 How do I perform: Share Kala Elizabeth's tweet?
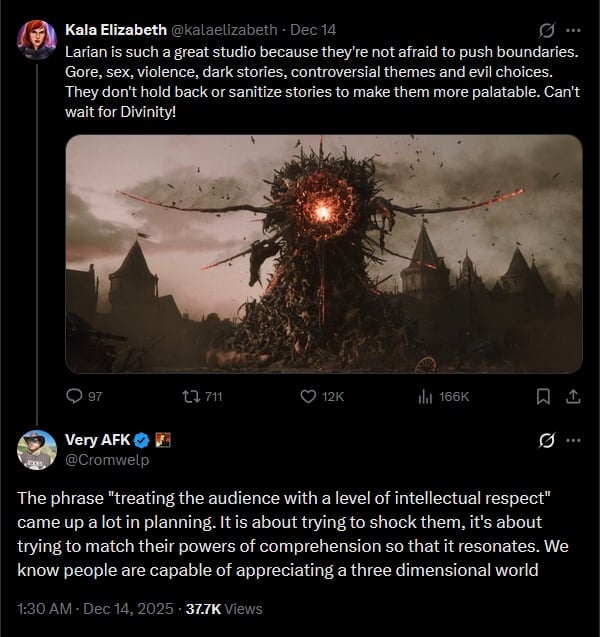point(573,397)
